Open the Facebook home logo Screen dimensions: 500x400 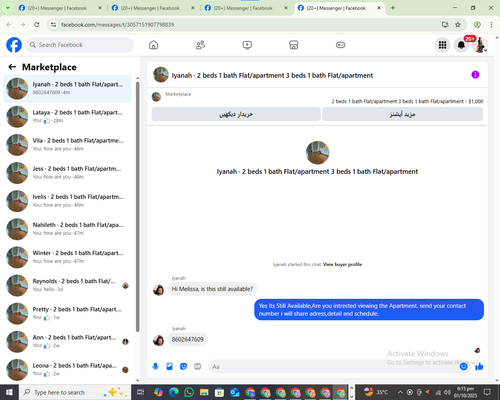[14, 45]
